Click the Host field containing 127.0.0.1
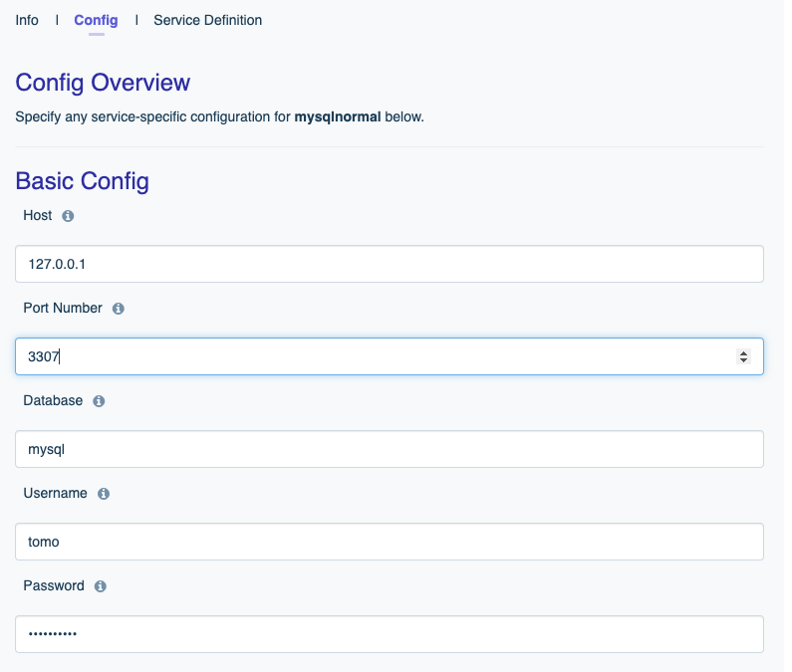The height and width of the screenshot is (672, 792). pyautogui.click(x=389, y=264)
